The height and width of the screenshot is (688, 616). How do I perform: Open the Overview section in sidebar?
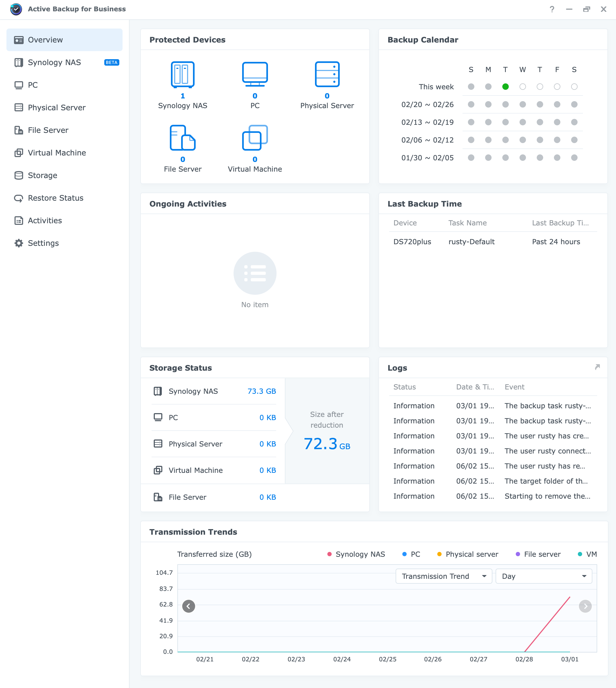click(x=64, y=40)
